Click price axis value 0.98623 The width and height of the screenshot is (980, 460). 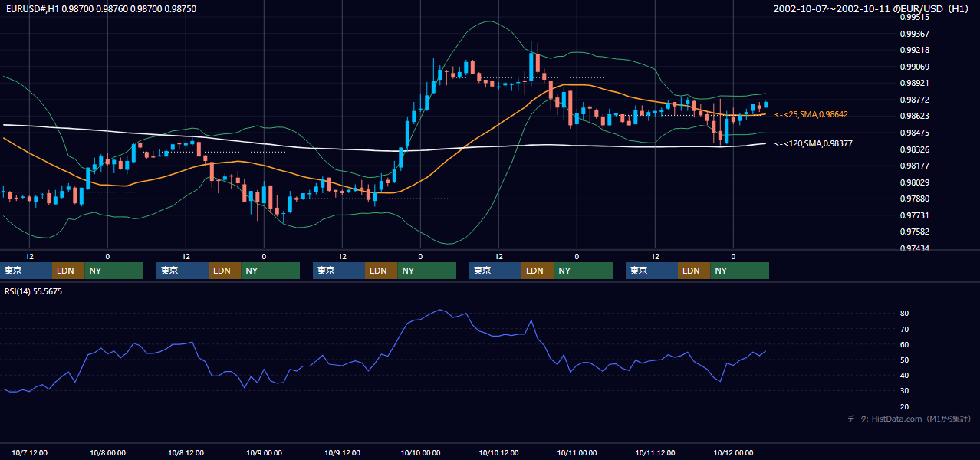tap(915, 116)
